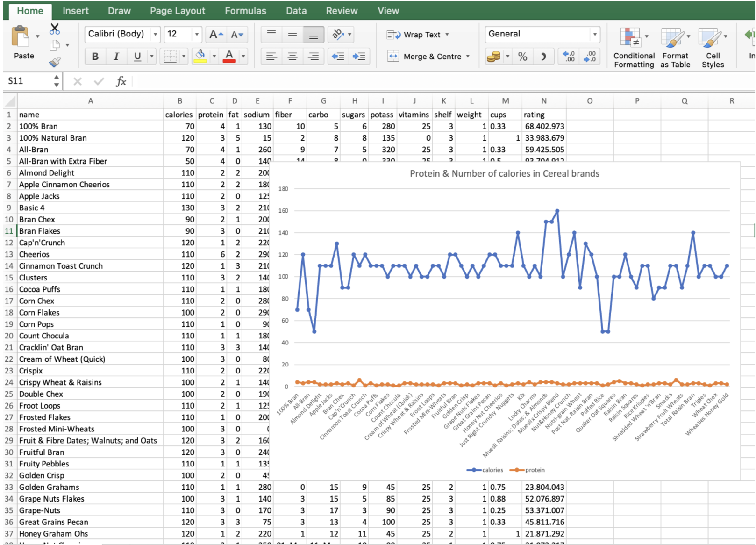Switch to the Formulas ribbon tab

click(245, 10)
